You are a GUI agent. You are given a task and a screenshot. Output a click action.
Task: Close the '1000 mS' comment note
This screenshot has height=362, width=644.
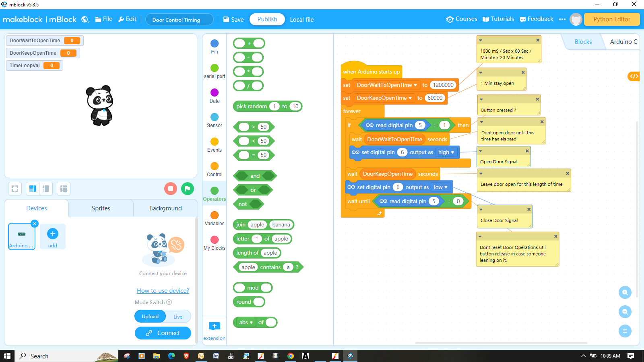[x=538, y=40]
